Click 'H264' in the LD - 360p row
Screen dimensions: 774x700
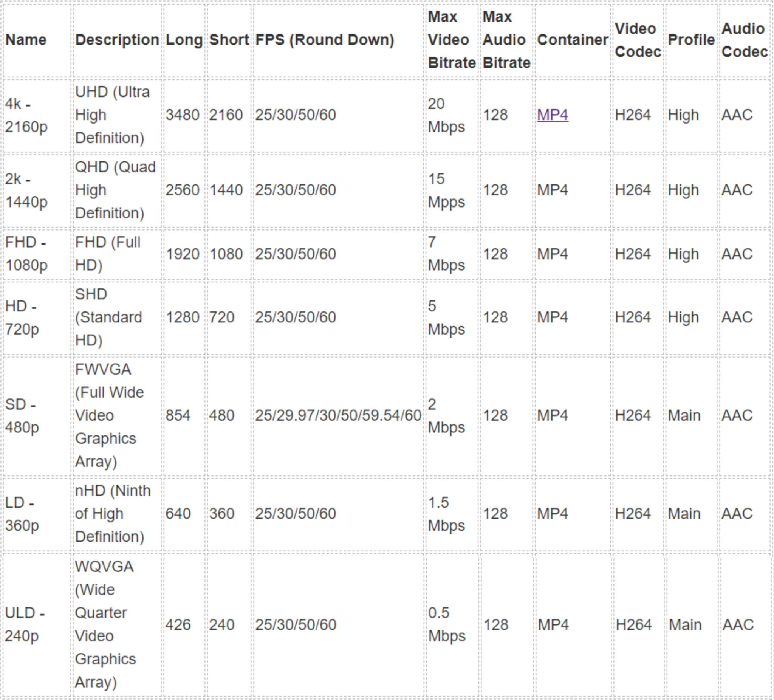(633, 514)
